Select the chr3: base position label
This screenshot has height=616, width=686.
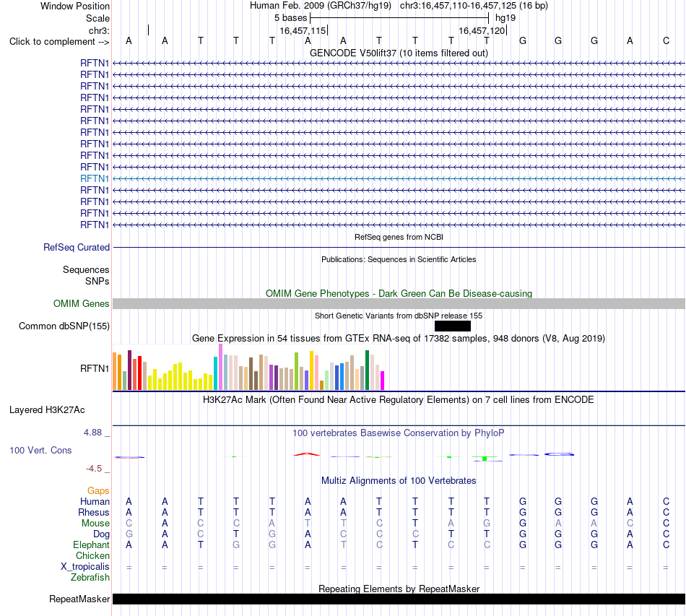99,30
